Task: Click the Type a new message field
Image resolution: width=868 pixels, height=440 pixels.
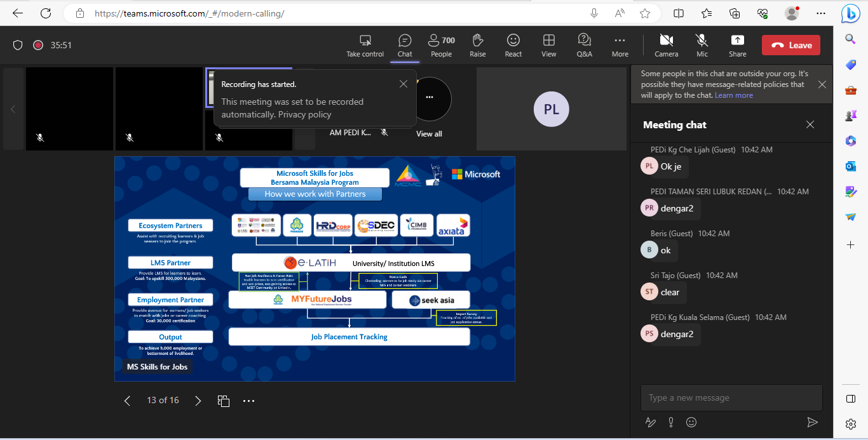Action: [731, 397]
